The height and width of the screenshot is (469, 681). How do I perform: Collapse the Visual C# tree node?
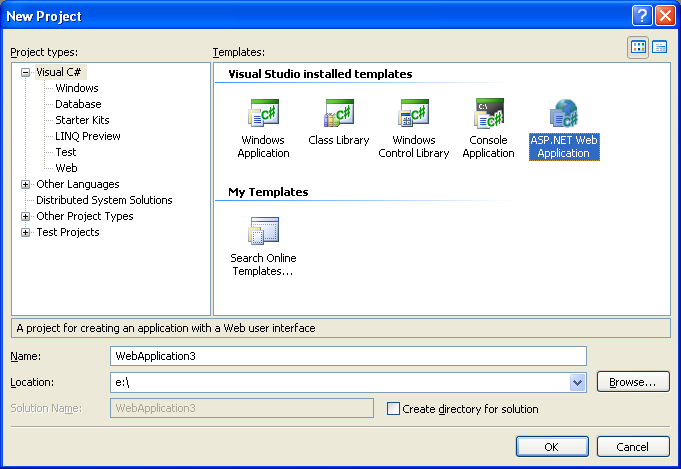pyautogui.click(x=26, y=73)
